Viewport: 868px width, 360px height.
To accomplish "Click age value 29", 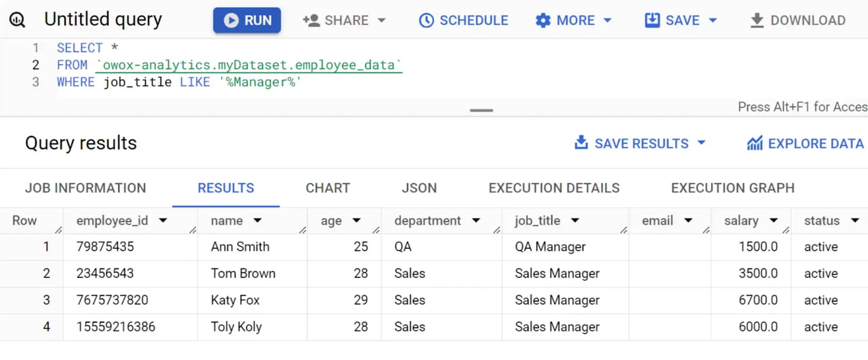I will click(x=361, y=300).
